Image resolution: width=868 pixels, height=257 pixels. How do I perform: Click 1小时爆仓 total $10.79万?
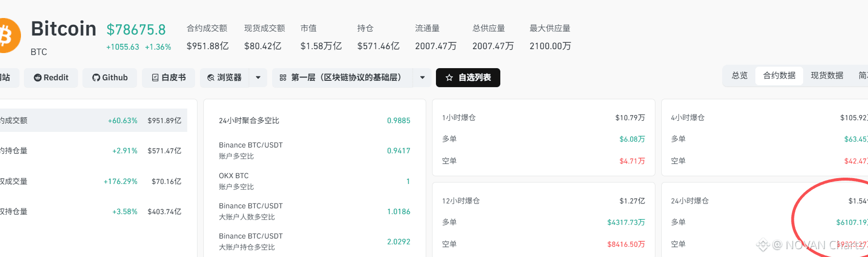point(630,117)
